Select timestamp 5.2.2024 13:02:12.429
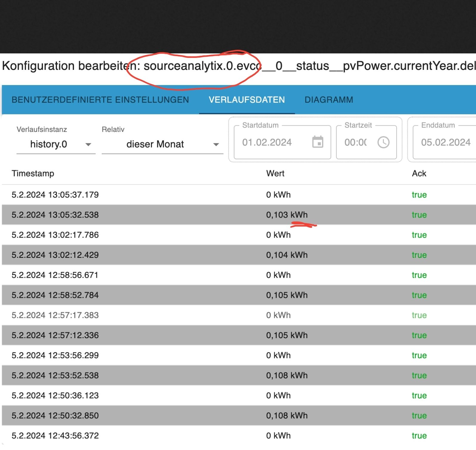Image resolution: width=476 pixels, height=450 pixels. pos(55,255)
